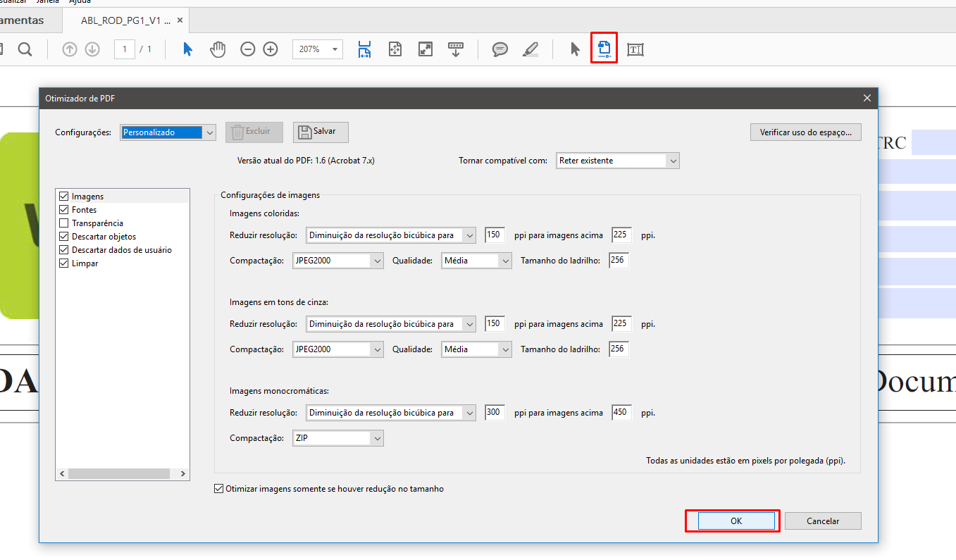The height and width of the screenshot is (560, 956).
Task: Click the zoom in plus icon
Action: pos(271,49)
